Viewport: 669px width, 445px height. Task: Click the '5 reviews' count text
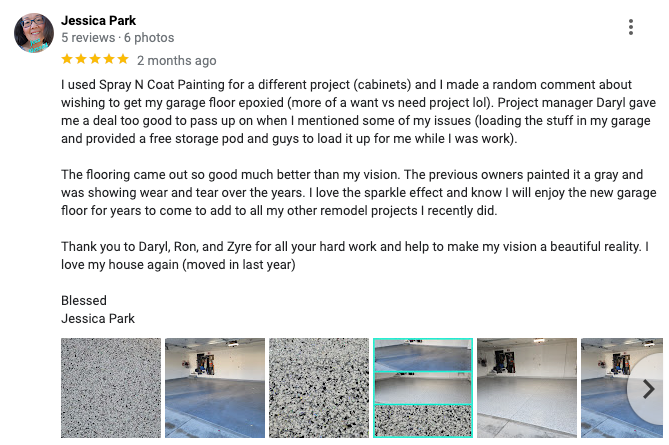tap(88, 37)
